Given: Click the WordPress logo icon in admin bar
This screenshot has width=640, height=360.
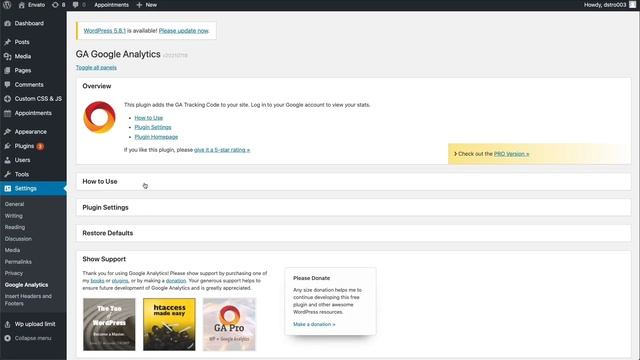Looking at the screenshot, I should (x=7, y=5).
